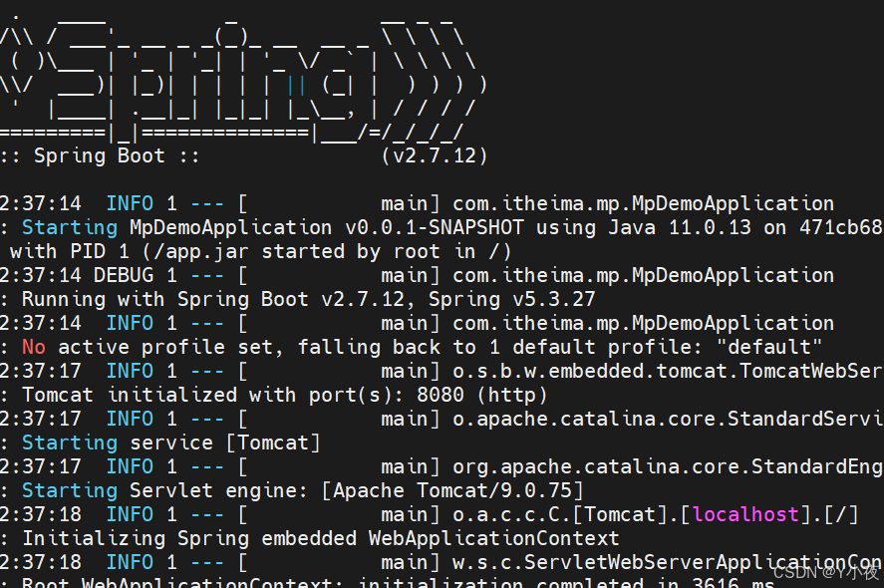
Task: Click the magenta 'localhost' word
Action: click(745, 514)
